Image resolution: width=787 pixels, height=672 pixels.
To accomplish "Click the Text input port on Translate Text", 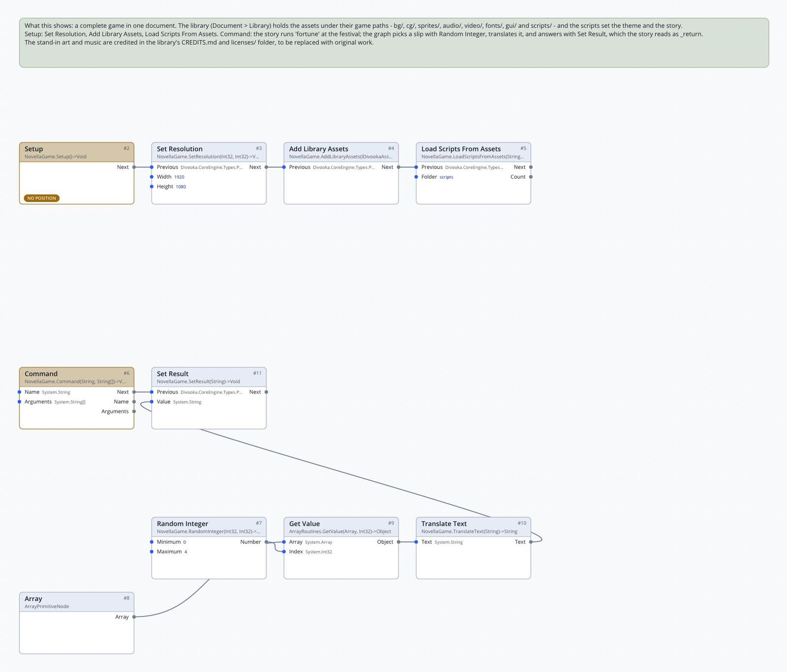I will pyautogui.click(x=416, y=542).
